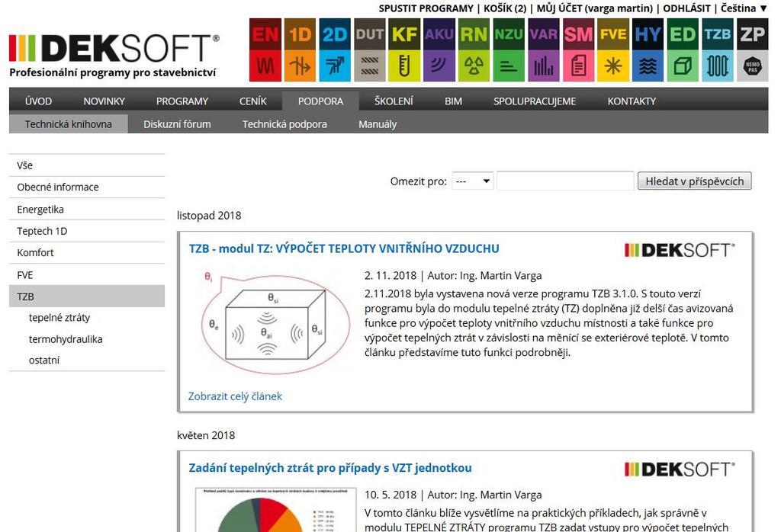Select PODPORA menu item

321,101
